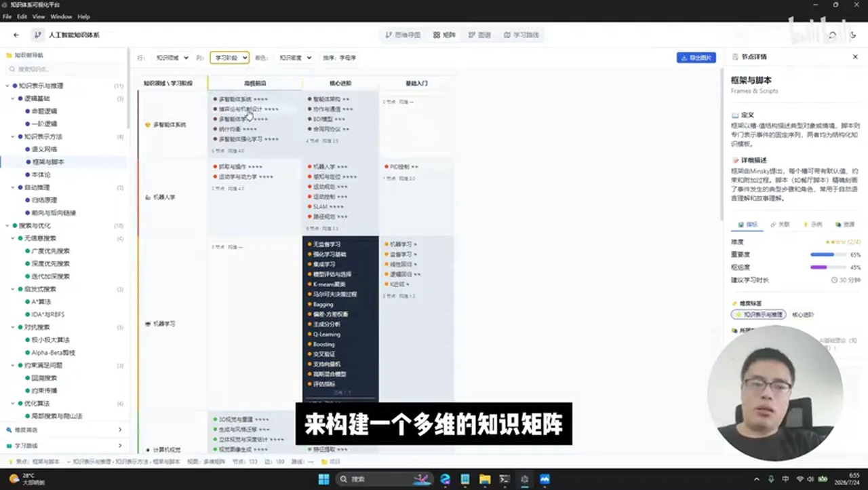Select the SLAM node in the matrix

[x=326, y=206]
